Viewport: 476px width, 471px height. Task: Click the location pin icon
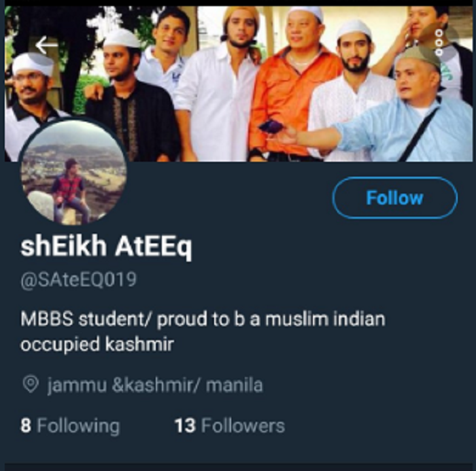[x=31, y=385]
